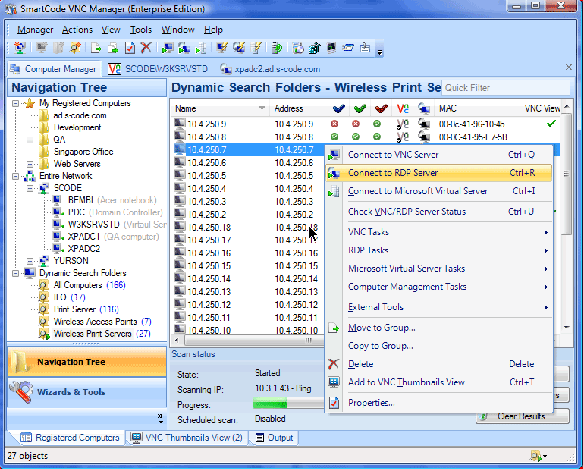Choose Check VNC/RDP Server Status
The height and width of the screenshot is (469, 583).
tap(439, 212)
